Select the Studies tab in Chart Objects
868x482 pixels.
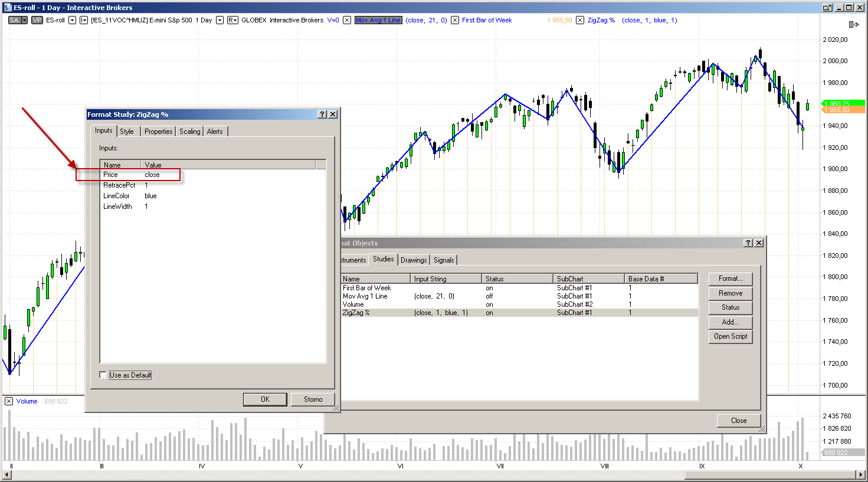(384, 259)
